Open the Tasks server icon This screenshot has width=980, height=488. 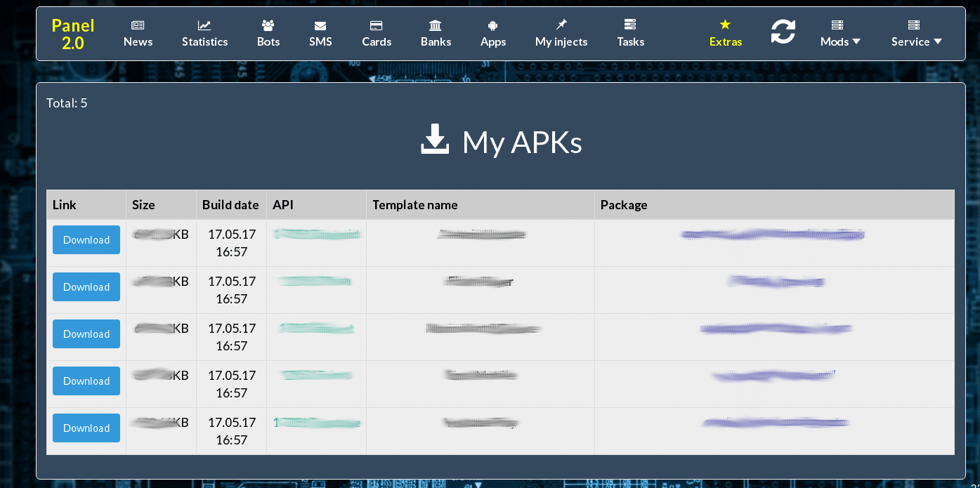(630, 25)
